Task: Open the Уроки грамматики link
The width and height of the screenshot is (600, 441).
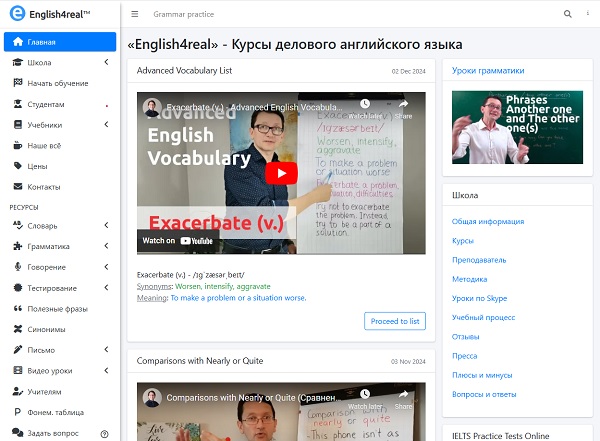Action: pos(488,70)
